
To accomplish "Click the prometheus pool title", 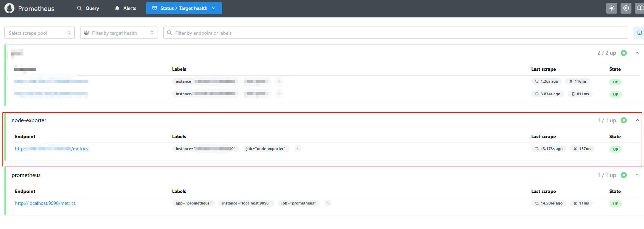I will [x=26, y=175].
